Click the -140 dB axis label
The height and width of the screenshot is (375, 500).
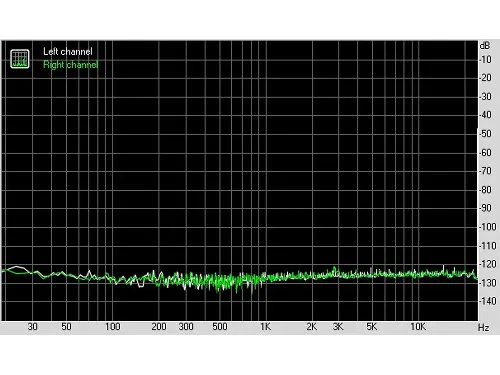point(488,301)
